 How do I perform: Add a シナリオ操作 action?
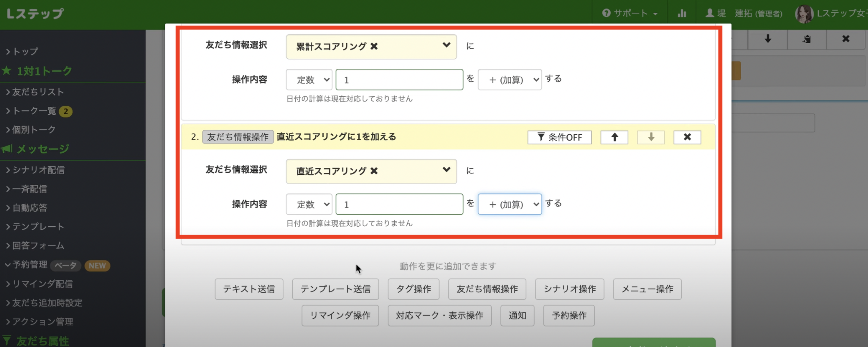point(570,289)
